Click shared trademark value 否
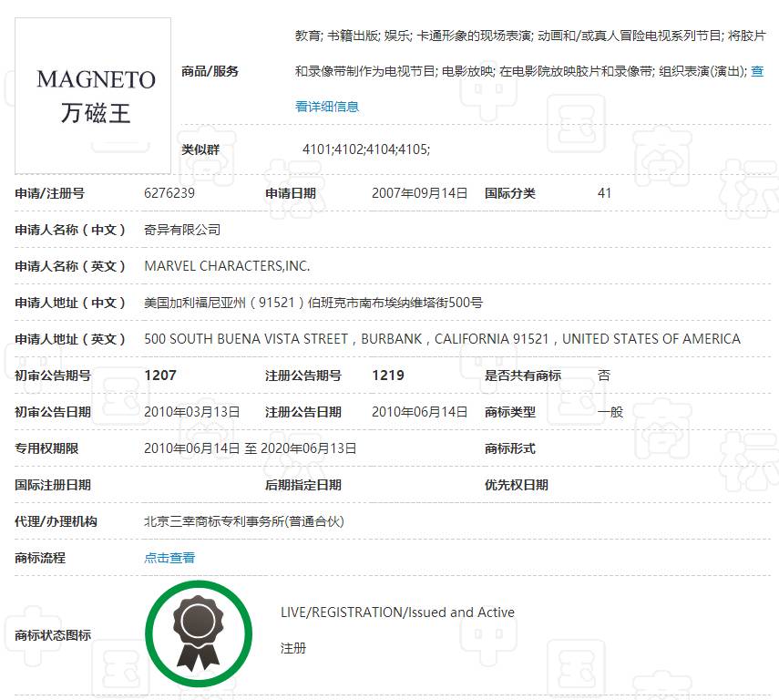Screen dimensions: 779x700 (604, 376)
